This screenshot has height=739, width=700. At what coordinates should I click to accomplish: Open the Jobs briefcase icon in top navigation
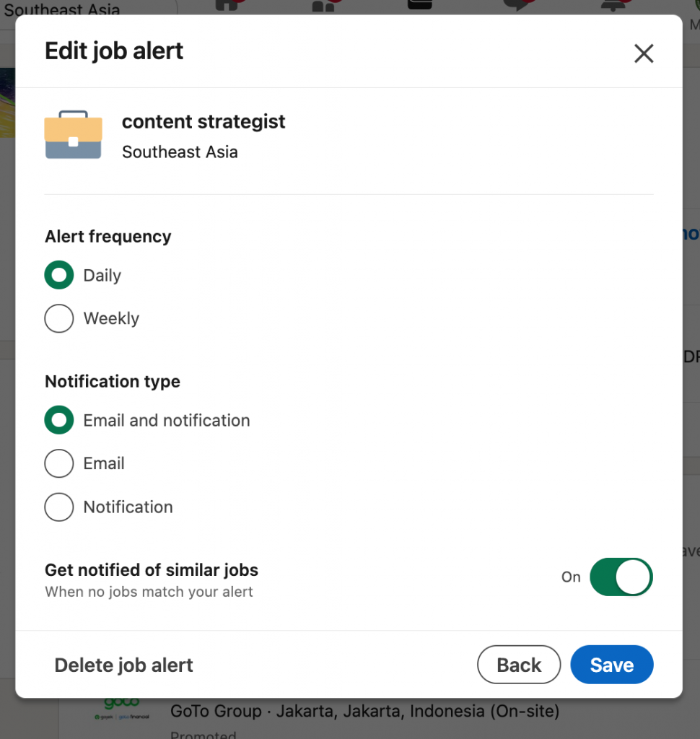click(x=419, y=6)
